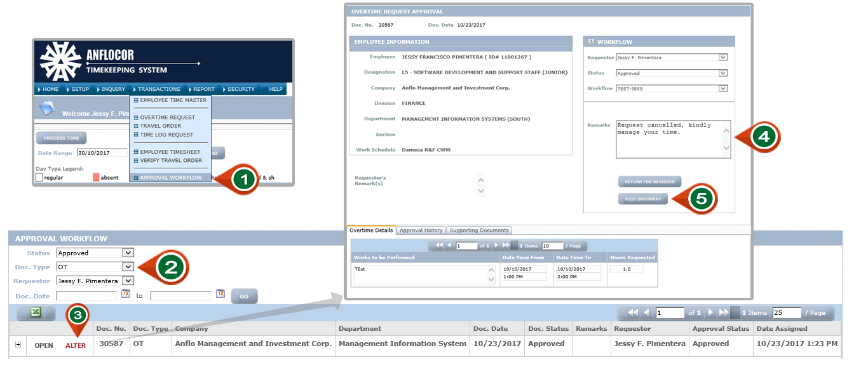Open the Doc. Date start calendar icon
This screenshot has width=868, height=381.
tap(126, 293)
